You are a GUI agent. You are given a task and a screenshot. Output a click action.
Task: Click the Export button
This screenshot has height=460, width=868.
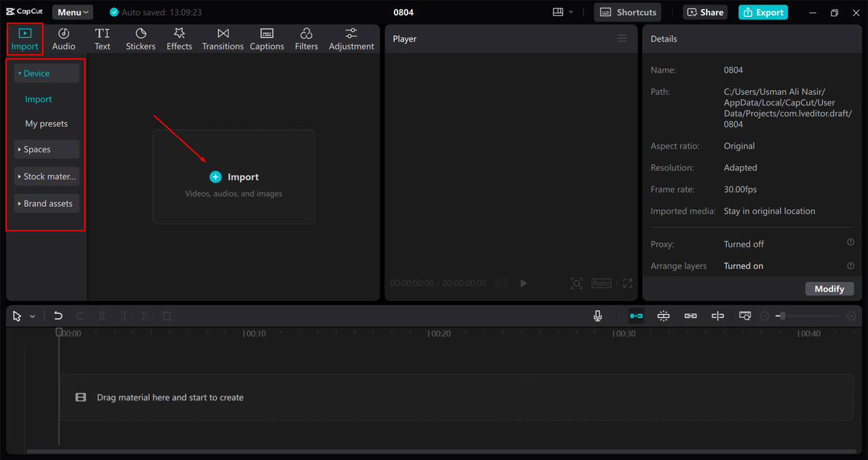pos(763,12)
